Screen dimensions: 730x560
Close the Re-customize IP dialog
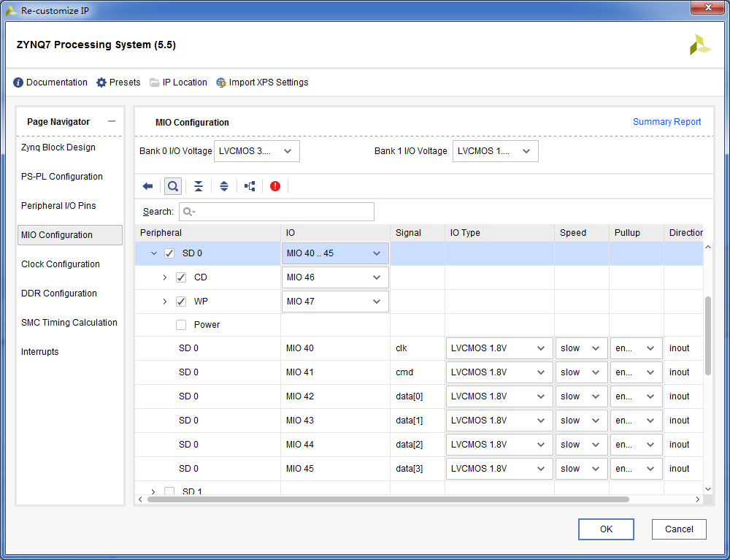[x=709, y=7]
